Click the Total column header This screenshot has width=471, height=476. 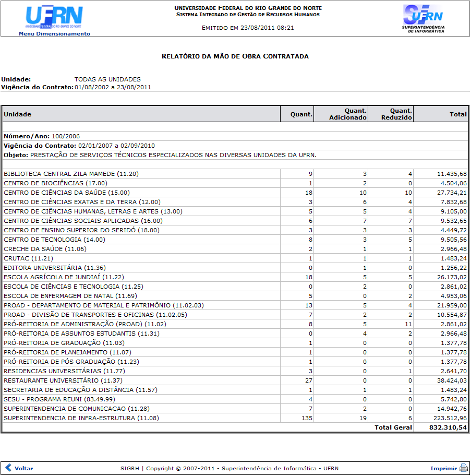click(441, 114)
